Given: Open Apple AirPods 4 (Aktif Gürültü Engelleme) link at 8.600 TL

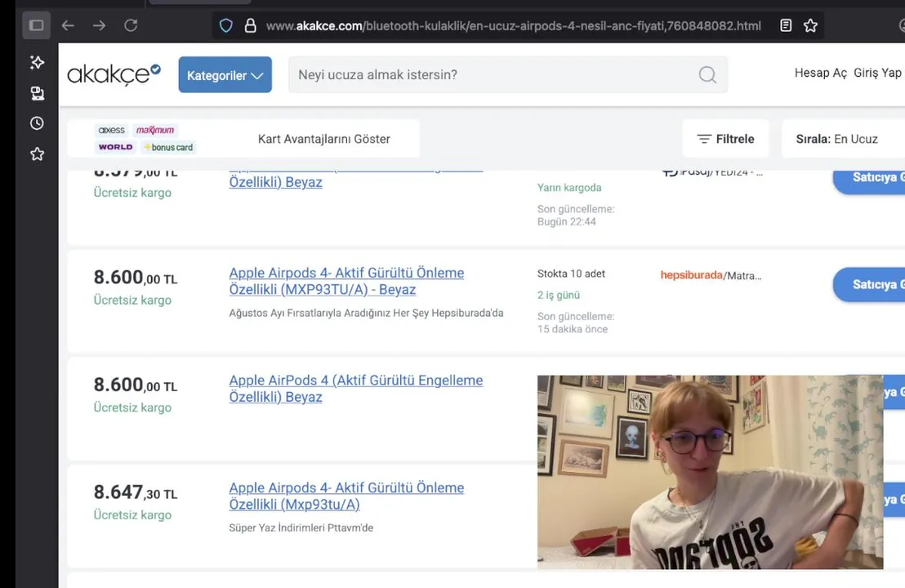Looking at the screenshot, I should (355, 389).
